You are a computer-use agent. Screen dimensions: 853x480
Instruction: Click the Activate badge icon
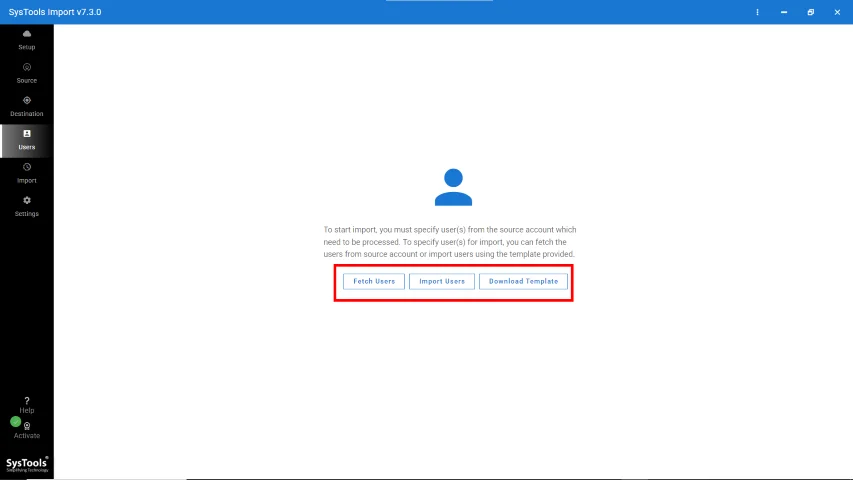27,426
